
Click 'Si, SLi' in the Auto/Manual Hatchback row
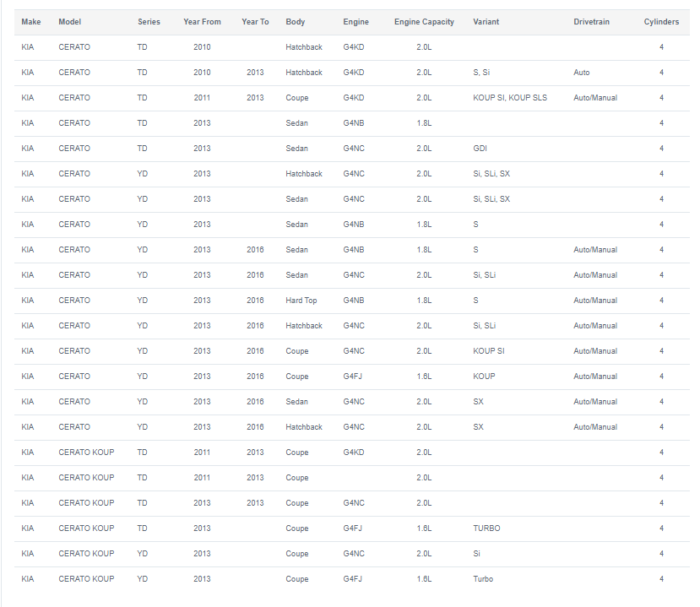(484, 325)
